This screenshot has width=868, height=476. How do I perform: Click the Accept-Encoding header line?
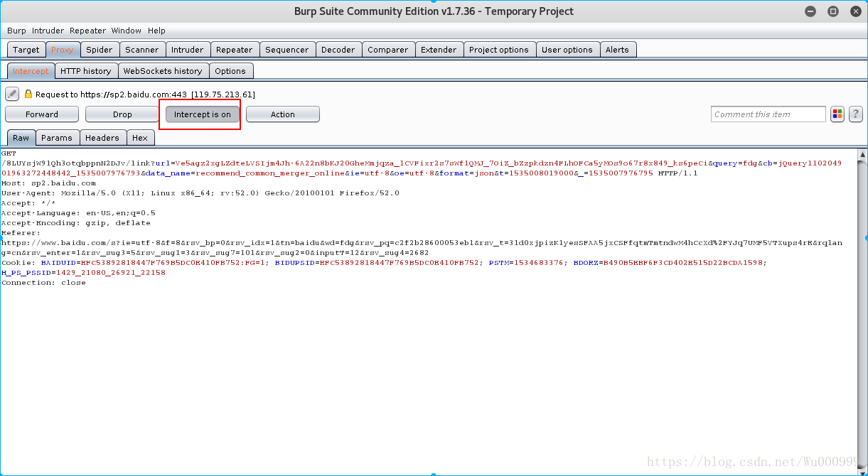coord(76,223)
